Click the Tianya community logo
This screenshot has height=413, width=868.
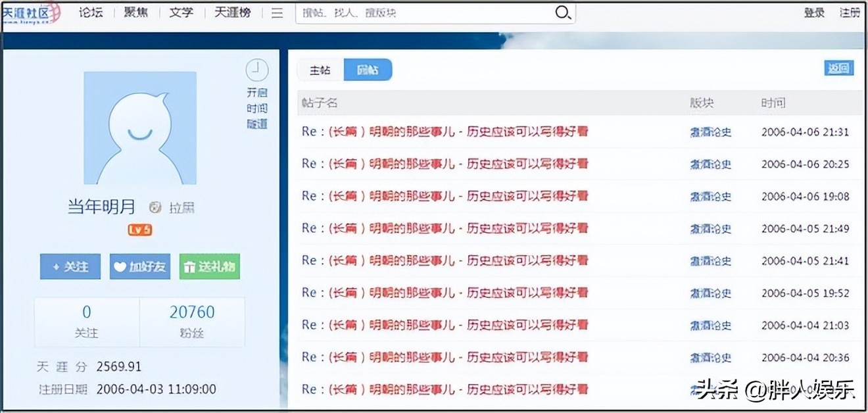click(31, 12)
